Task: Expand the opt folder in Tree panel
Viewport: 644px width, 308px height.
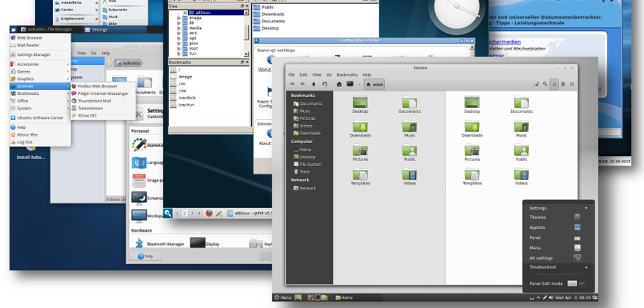Action: coord(178,38)
